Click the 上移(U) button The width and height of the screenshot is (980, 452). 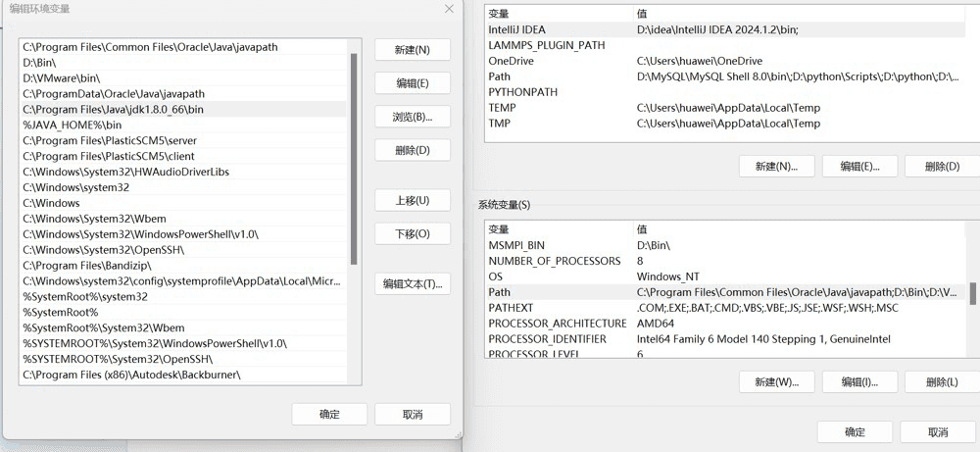[x=413, y=200]
